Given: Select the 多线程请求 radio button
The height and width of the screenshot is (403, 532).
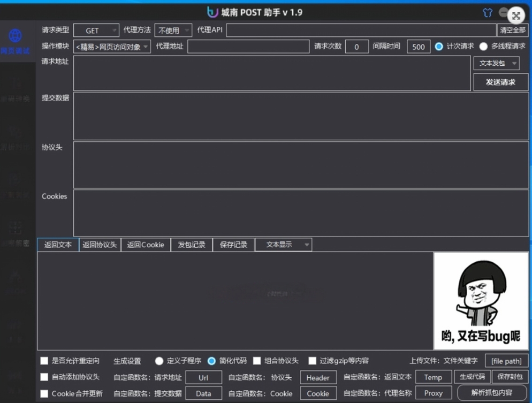Looking at the screenshot, I should (x=483, y=47).
